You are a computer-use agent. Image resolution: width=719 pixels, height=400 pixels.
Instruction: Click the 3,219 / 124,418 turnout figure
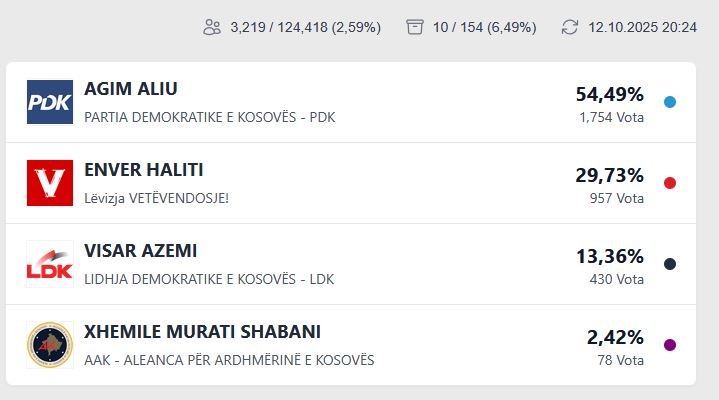click(305, 27)
